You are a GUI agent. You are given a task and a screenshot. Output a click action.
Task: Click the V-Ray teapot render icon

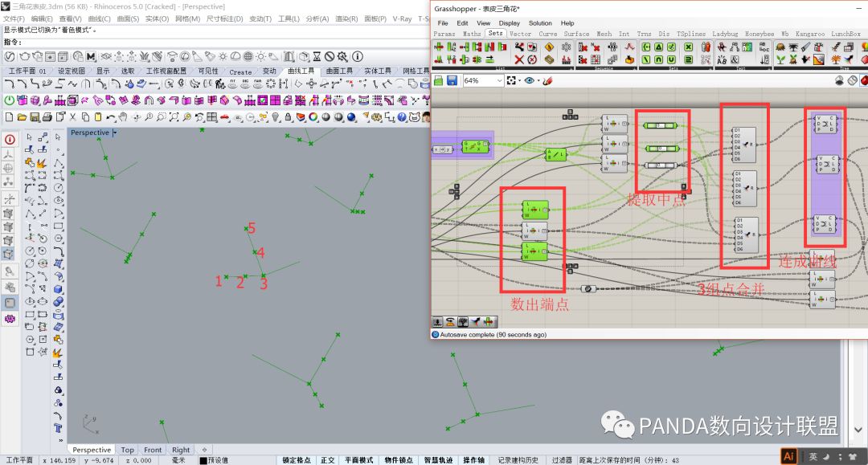click(x=25, y=56)
